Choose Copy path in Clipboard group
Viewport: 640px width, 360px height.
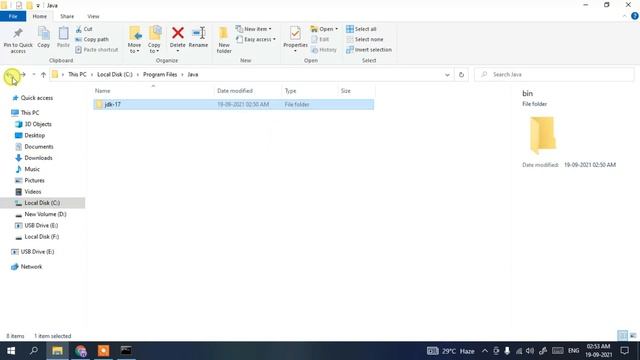pyautogui.click(x=92, y=39)
